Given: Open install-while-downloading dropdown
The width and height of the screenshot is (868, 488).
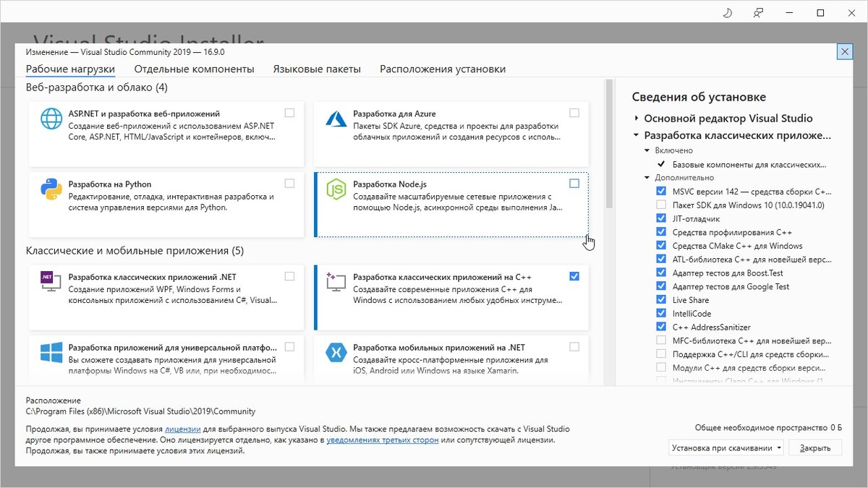Looking at the screenshot, I should click(726, 448).
